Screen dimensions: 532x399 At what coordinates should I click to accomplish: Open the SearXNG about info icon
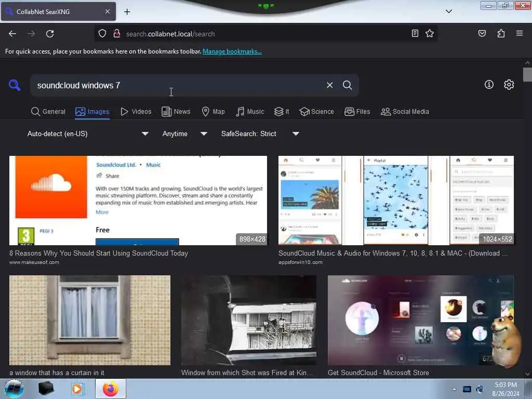489,85
